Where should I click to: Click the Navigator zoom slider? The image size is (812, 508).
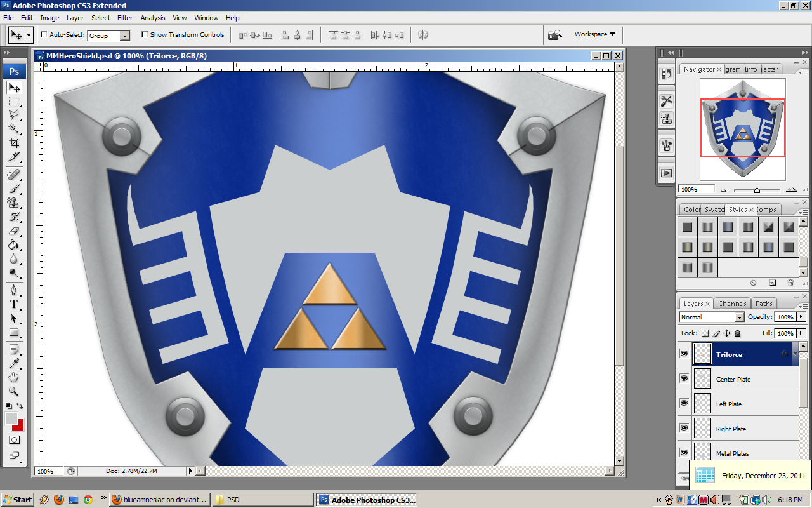[757, 190]
